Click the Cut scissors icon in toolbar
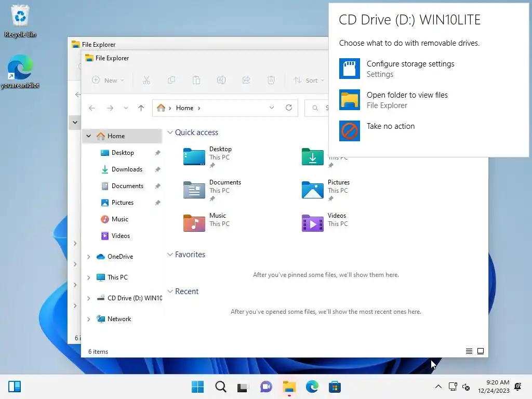The height and width of the screenshot is (399, 532). coord(146,81)
